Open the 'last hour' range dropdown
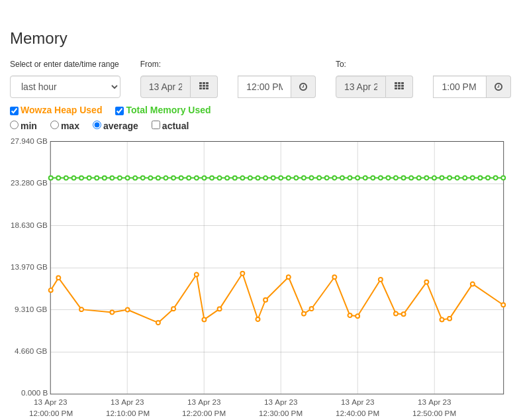 tap(65, 87)
